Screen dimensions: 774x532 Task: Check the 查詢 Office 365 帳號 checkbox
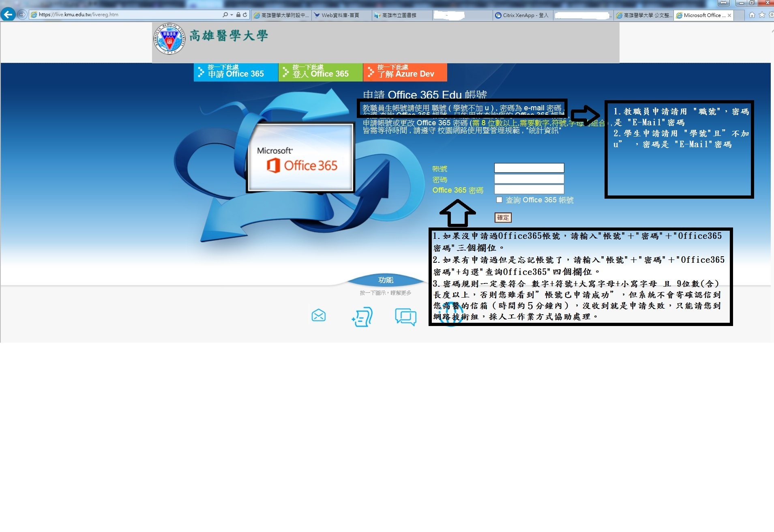[499, 200]
